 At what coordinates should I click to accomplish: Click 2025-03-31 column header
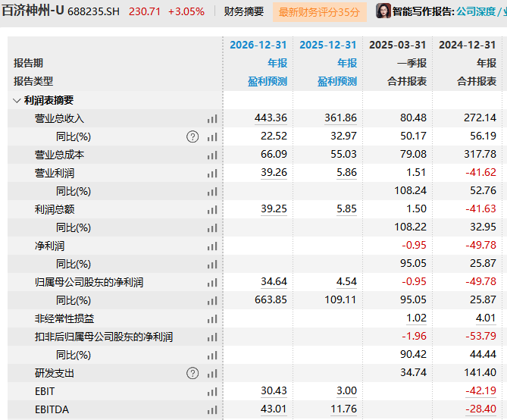398,45
